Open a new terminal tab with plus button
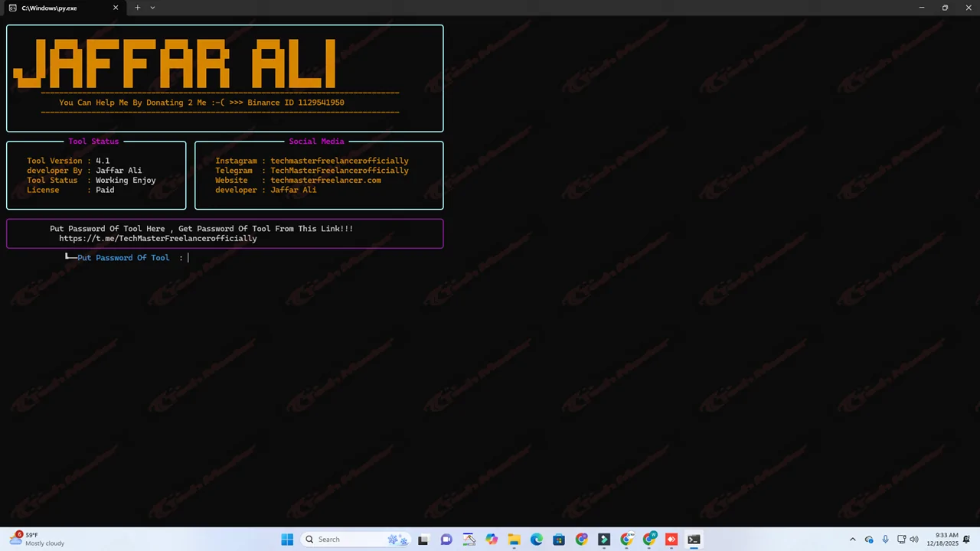 138,8
